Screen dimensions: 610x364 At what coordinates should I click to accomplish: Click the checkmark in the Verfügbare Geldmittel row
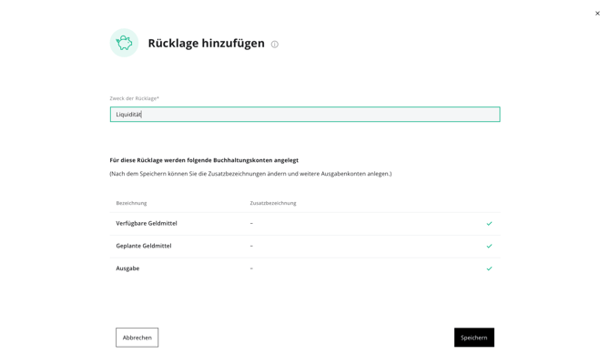tap(489, 224)
